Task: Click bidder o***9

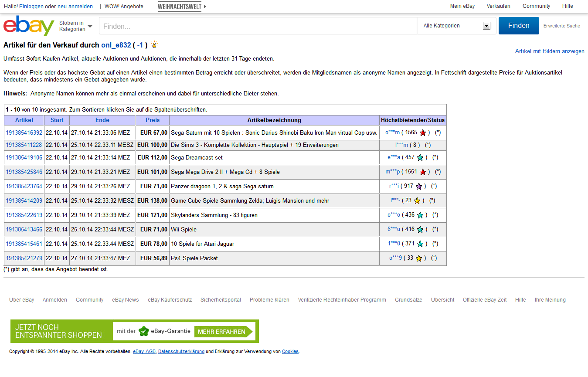Action: [x=395, y=258]
